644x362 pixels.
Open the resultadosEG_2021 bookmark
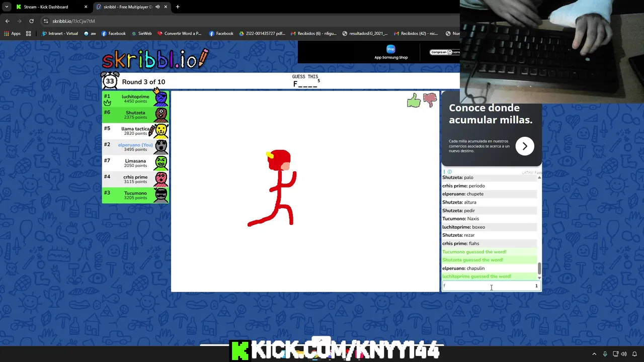click(x=365, y=34)
